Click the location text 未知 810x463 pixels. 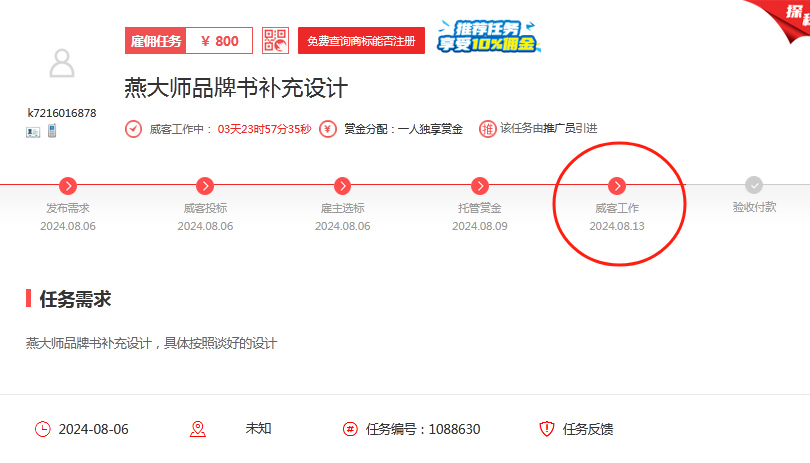pos(258,428)
